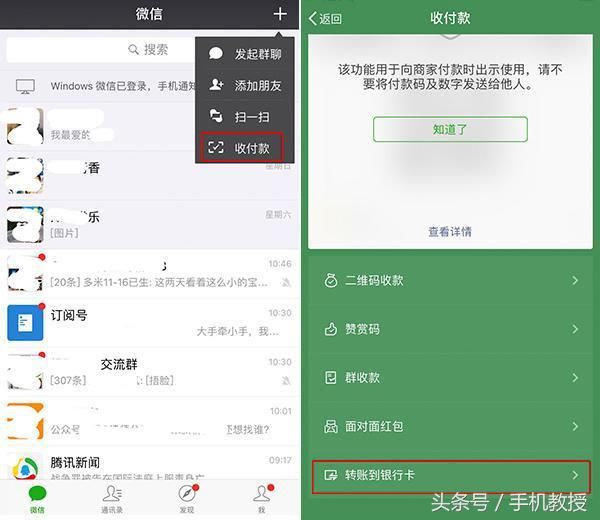
Task: Click the 收付款 payment code icon
Action: coord(216,147)
